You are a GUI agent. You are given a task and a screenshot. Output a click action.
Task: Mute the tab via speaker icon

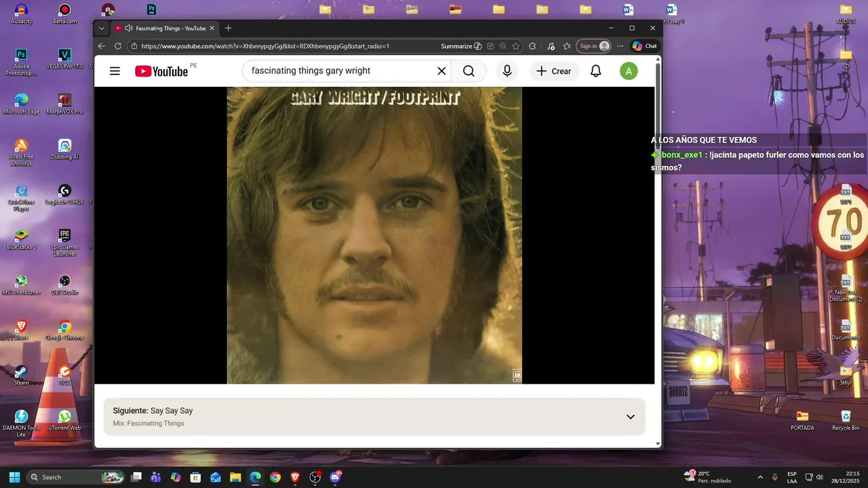[x=129, y=28]
